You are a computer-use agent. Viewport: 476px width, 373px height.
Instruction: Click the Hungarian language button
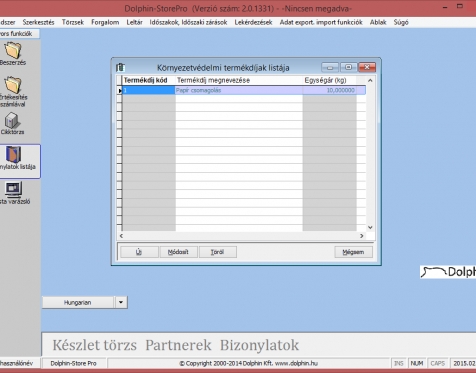78,303
